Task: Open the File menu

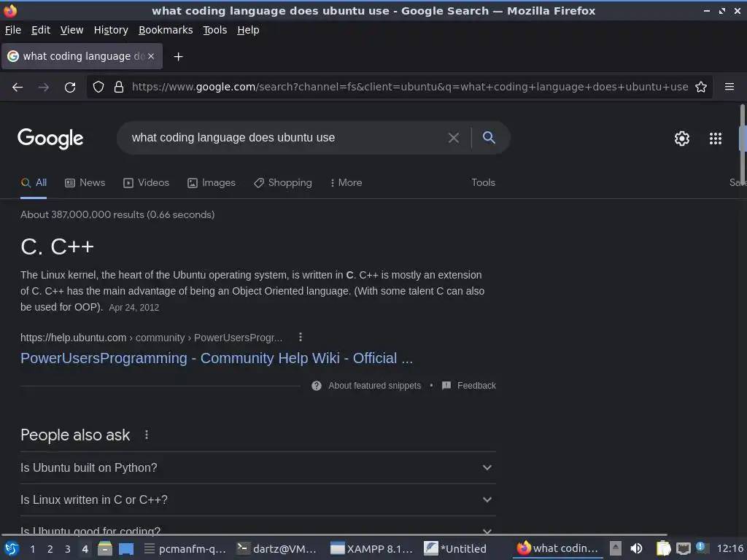Action: [x=13, y=30]
